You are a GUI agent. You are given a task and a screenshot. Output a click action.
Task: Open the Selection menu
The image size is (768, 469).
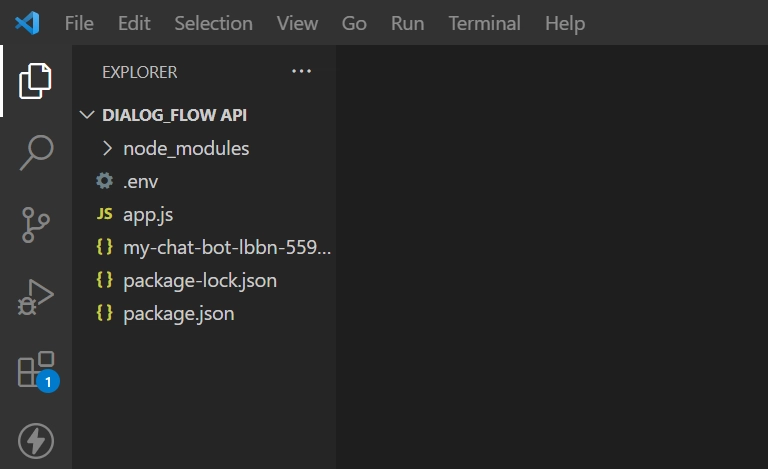[214, 23]
